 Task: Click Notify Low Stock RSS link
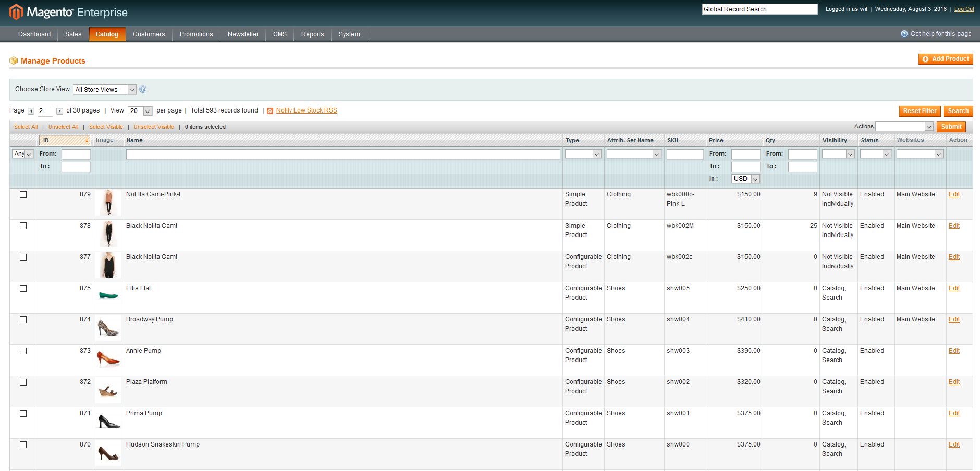tap(307, 110)
